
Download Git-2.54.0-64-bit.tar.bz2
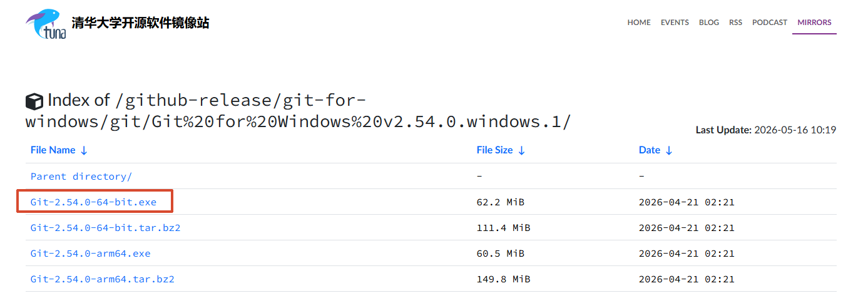106,228
